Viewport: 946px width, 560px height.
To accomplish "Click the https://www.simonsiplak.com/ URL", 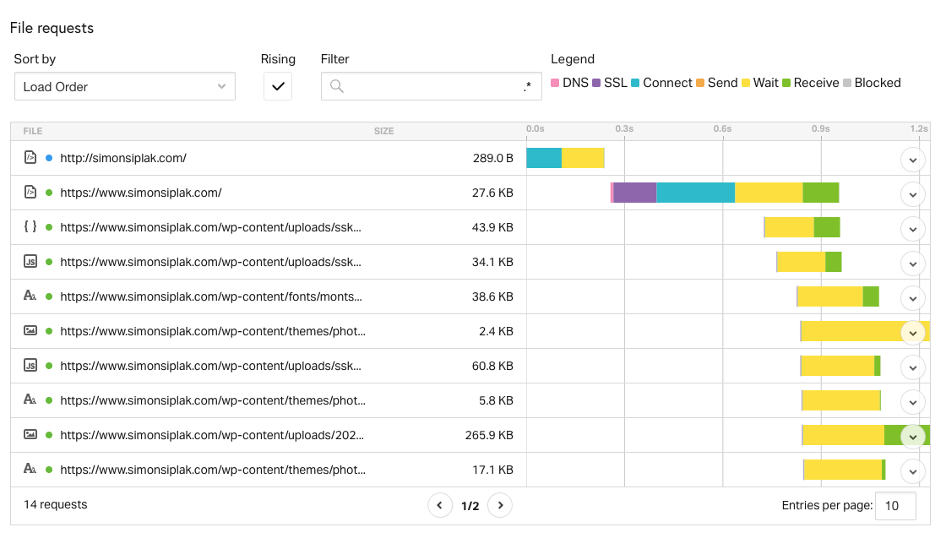I will tap(141, 193).
